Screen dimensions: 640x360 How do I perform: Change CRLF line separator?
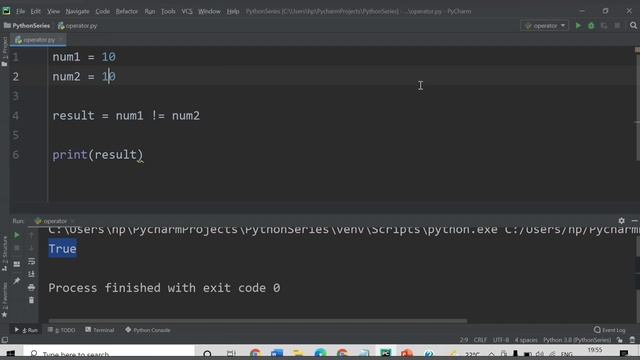pos(480,340)
